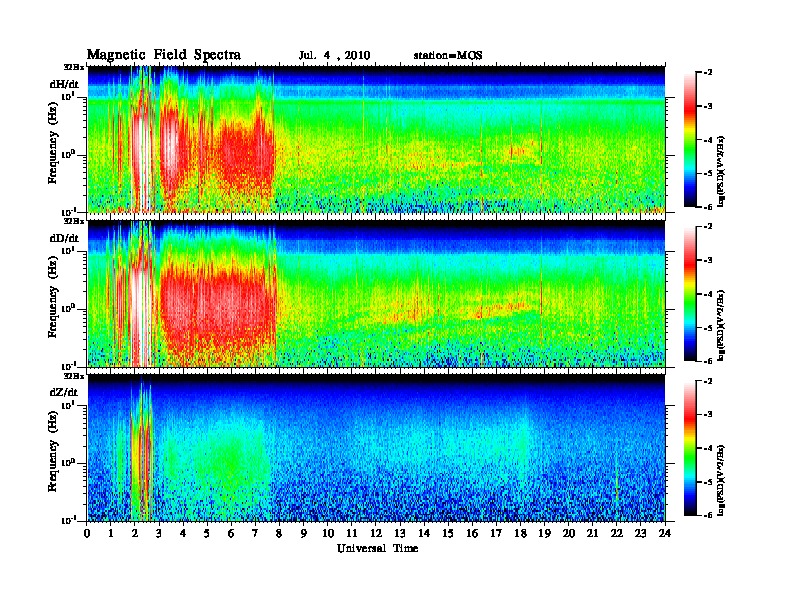Click the -3 value on the dZ/dt color scale
This screenshot has width=792, height=612.
coord(708,415)
